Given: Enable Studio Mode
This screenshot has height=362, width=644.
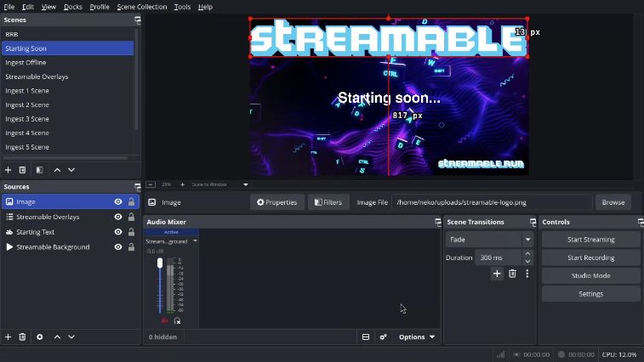Looking at the screenshot, I should tap(590, 276).
